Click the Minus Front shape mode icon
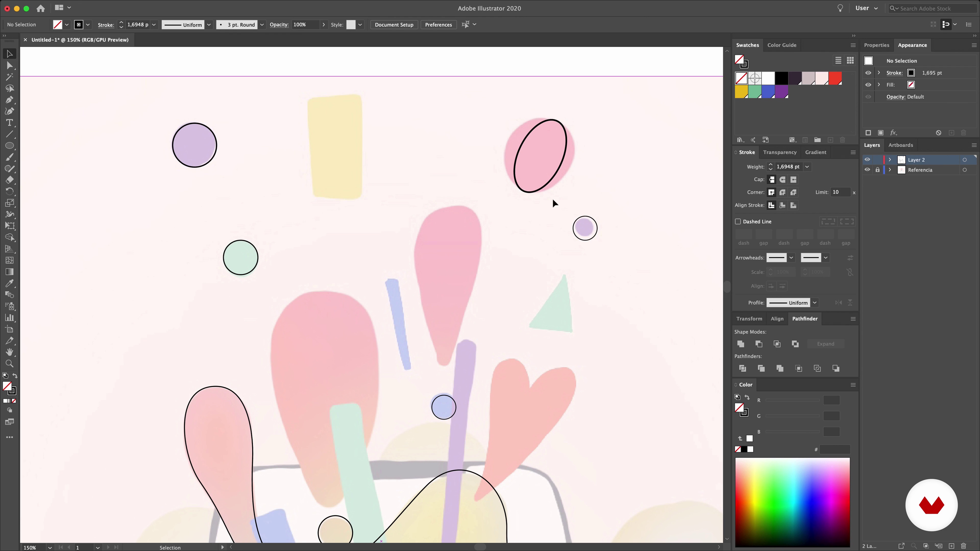 (x=759, y=344)
